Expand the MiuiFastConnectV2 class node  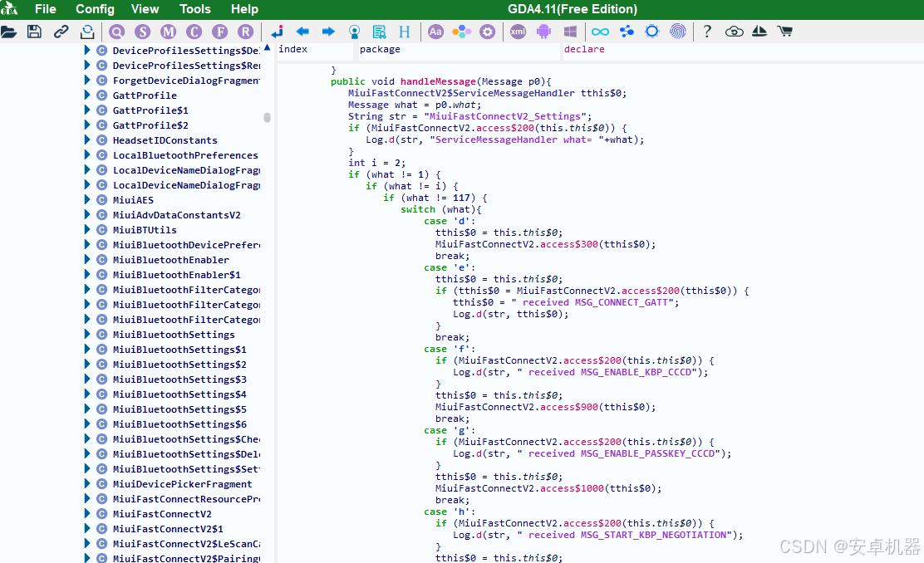pos(87,513)
